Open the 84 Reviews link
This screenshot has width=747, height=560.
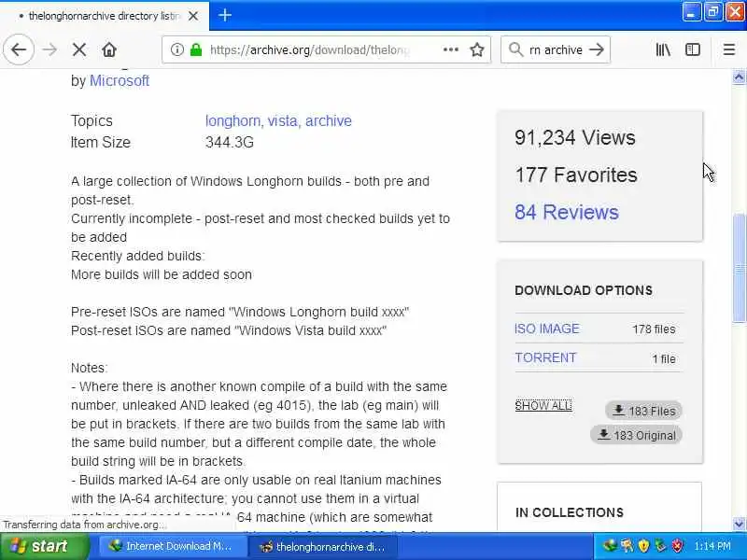click(567, 213)
